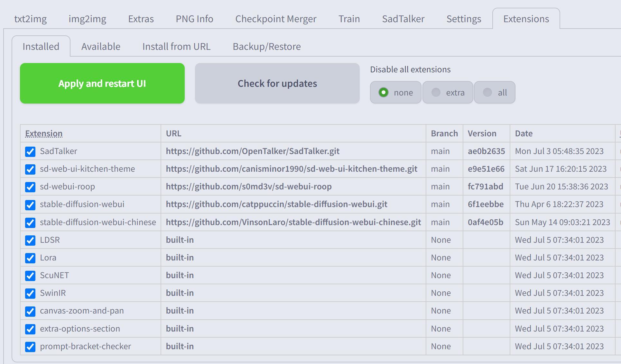The height and width of the screenshot is (364, 621).
Task: Toggle extra-options-section checkbox
Action: 30,329
